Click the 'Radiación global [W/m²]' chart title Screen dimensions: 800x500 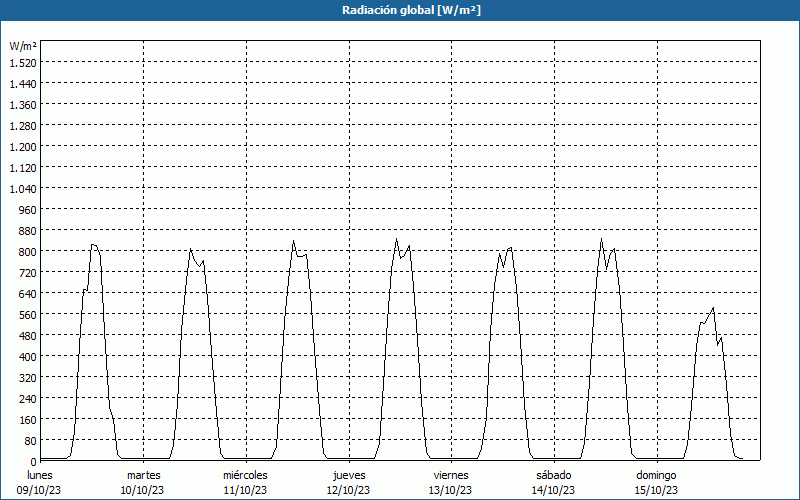point(411,10)
